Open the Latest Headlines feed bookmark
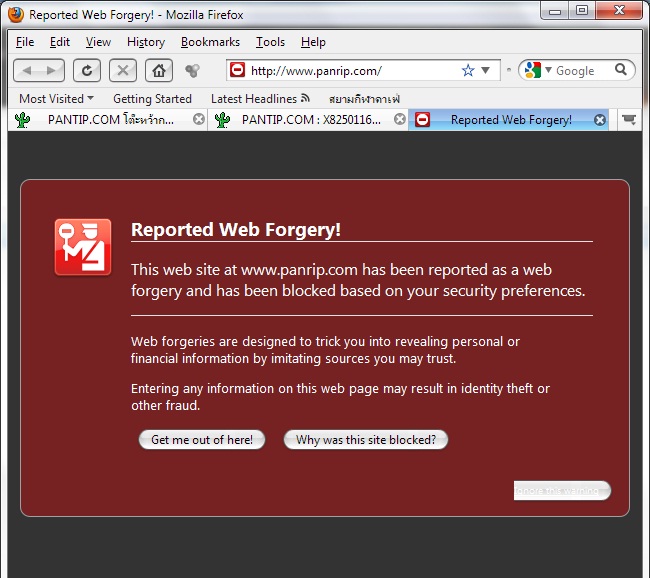 pos(260,99)
